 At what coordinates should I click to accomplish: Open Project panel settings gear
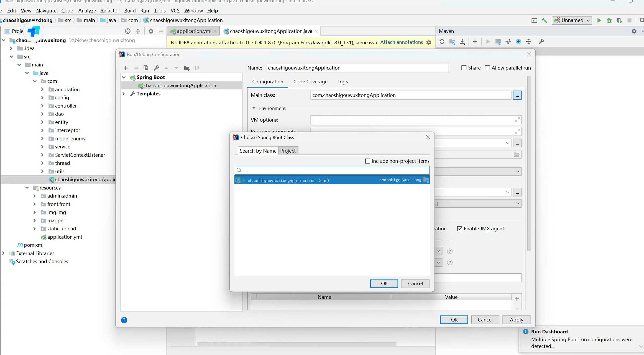(151, 31)
